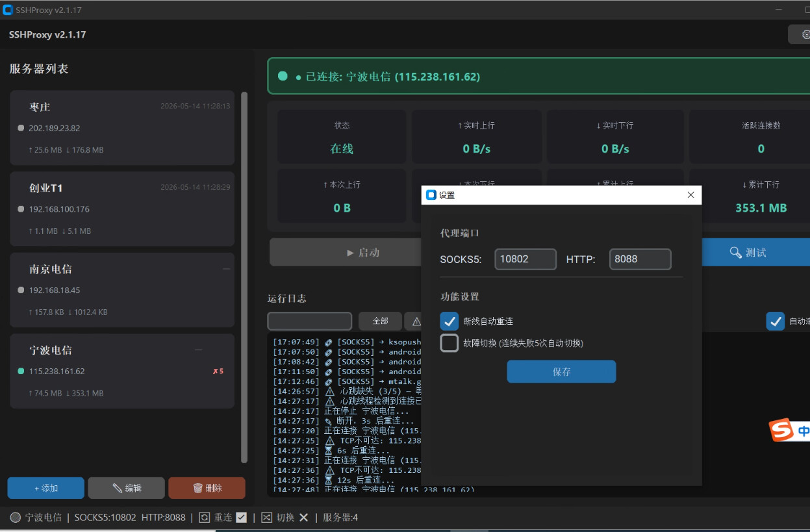Click the grey status dot beside 192.168.100.176

(x=21, y=209)
